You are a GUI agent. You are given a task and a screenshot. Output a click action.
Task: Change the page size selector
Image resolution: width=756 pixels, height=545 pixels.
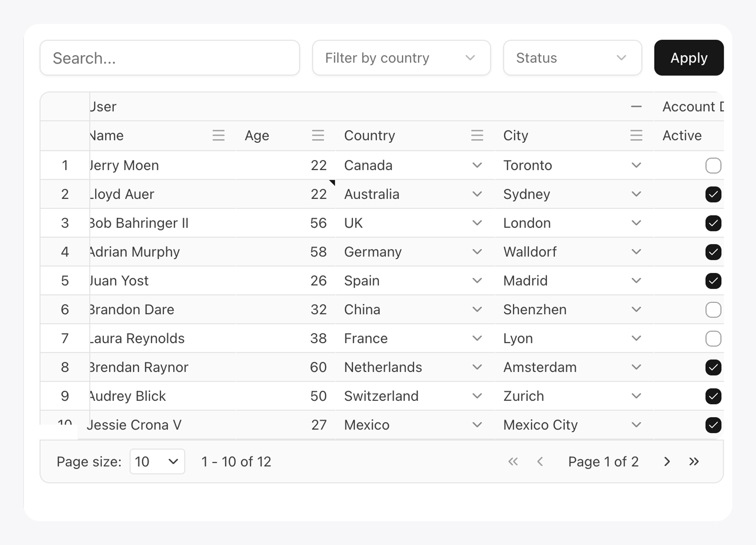tap(157, 461)
